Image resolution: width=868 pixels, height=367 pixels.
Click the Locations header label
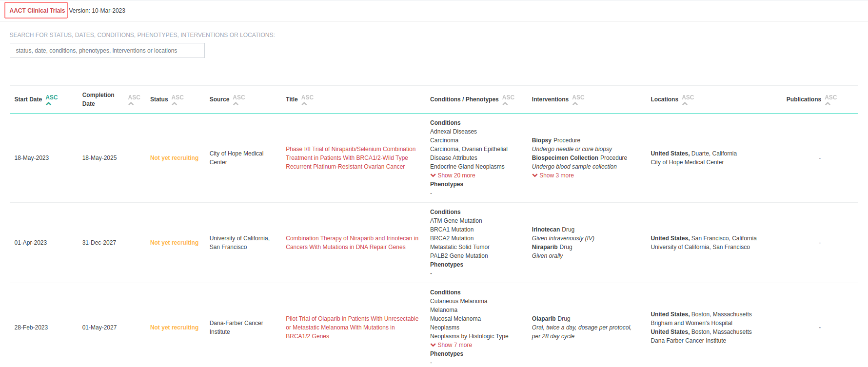pos(664,99)
